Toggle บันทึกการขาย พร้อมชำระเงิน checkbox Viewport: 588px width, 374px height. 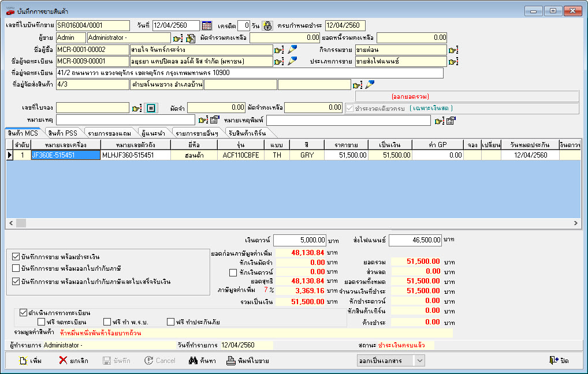(x=16, y=257)
